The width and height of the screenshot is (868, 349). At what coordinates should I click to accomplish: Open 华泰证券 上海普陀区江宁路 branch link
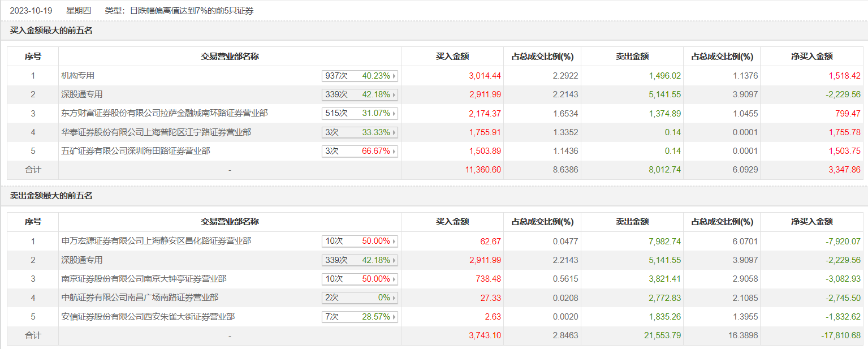point(156,132)
